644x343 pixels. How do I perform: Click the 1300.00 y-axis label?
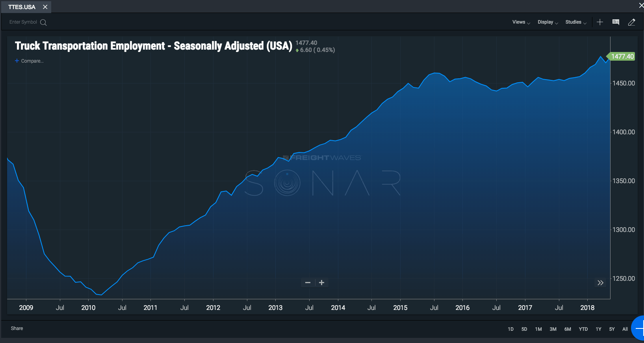click(624, 230)
